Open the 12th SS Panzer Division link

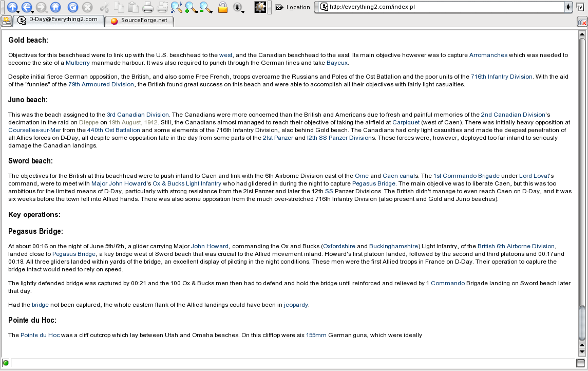(x=340, y=138)
